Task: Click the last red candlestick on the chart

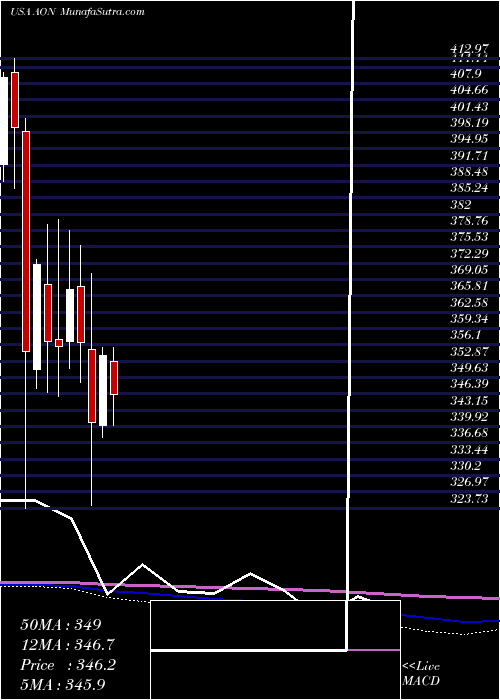Action: tap(114, 378)
